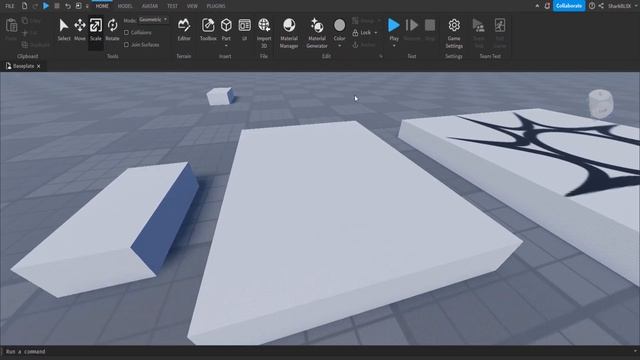Open the Material Generator
Image resolution: width=640 pixels, height=360 pixels.
click(x=317, y=33)
